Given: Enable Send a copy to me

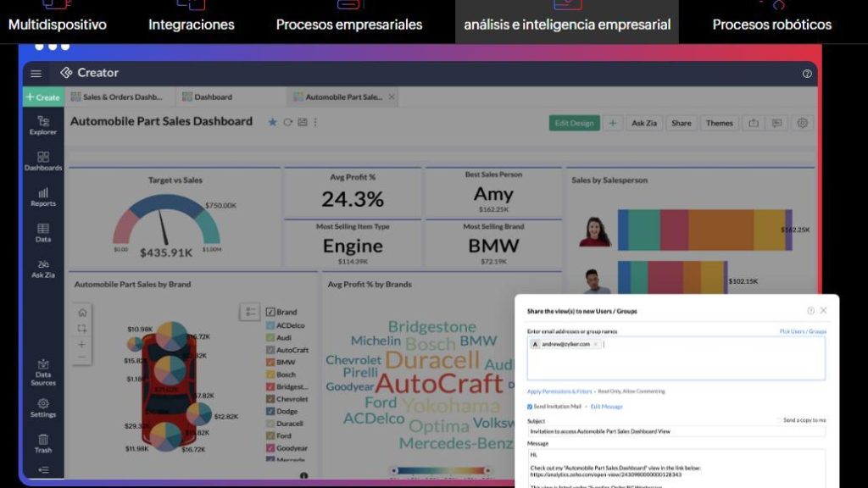Looking at the screenshot, I should tap(780, 420).
